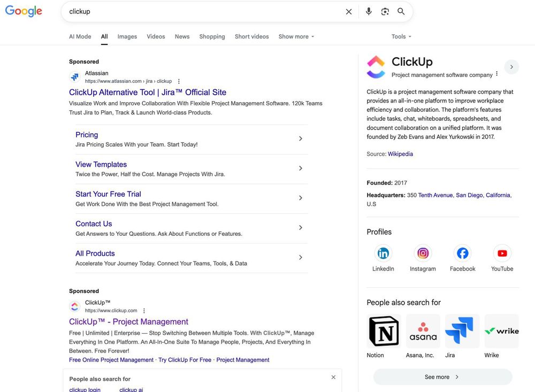Click the www.clickup.com URL text
This screenshot has height=392, width=535.
tap(111, 311)
